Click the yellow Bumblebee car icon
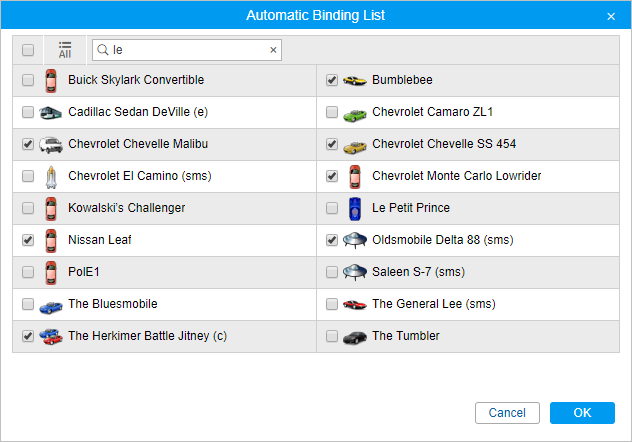Viewport: 632px width, 442px height. [354, 80]
